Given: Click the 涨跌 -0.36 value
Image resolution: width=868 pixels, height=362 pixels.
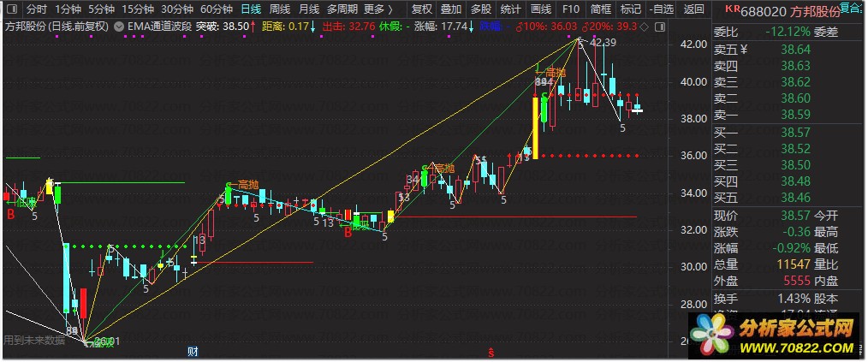Looking at the screenshot, I should click(795, 231).
